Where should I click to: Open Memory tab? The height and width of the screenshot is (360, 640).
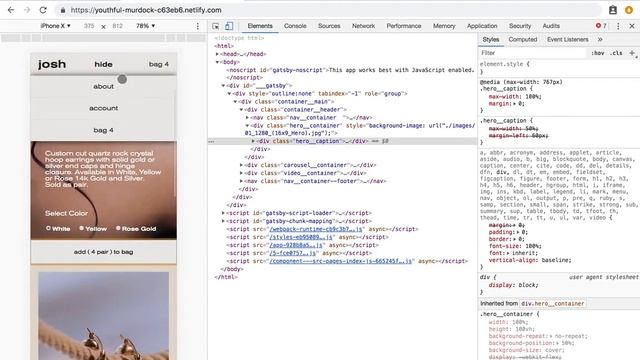444,26
